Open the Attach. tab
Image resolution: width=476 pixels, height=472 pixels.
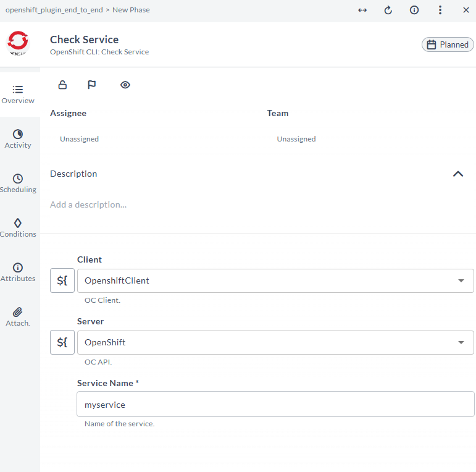[x=18, y=317]
